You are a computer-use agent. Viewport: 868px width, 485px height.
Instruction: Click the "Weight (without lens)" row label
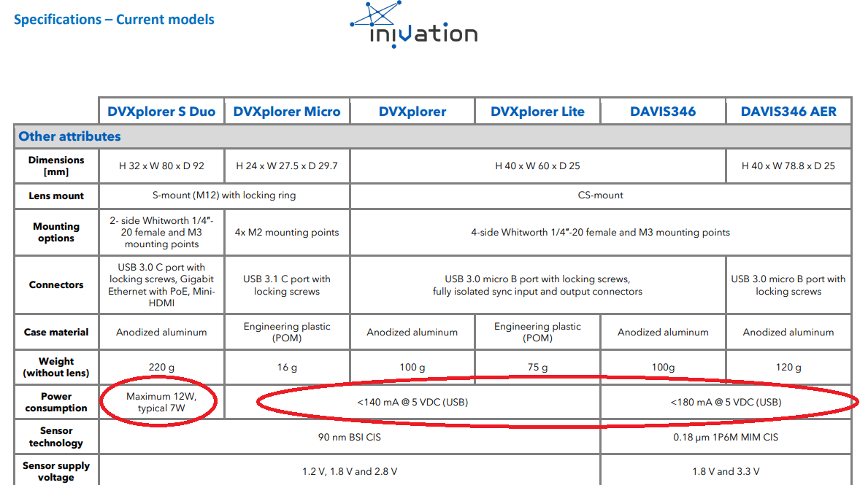[x=56, y=367]
